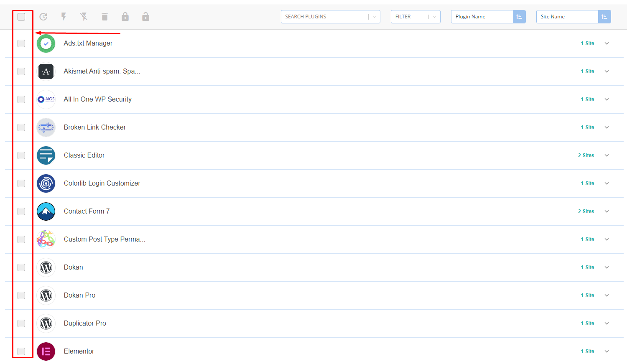627x364 pixels.
Task: Click the trash delete icon
Action: pos(104,17)
